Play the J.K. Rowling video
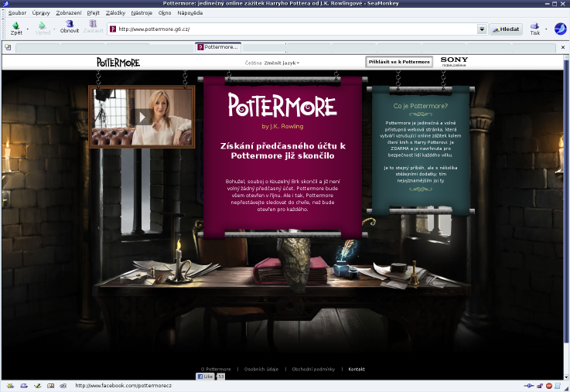 pyautogui.click(x=142, y=117)
